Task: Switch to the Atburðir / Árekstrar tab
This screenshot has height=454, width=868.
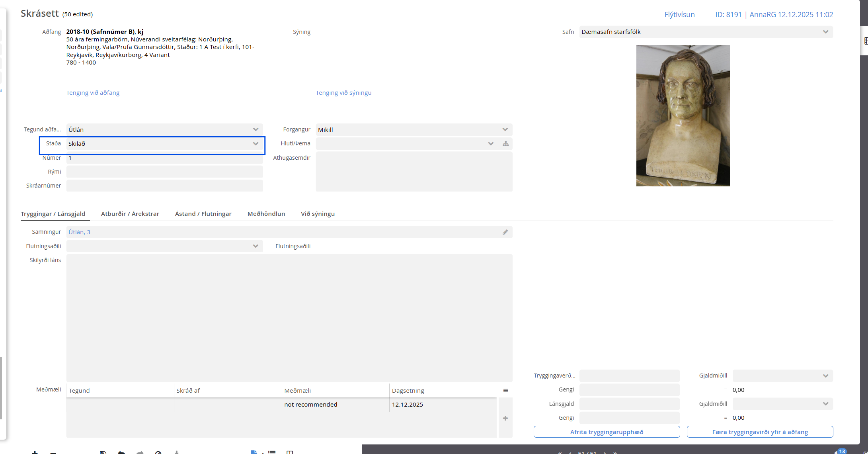Action: tap(130, 214)
